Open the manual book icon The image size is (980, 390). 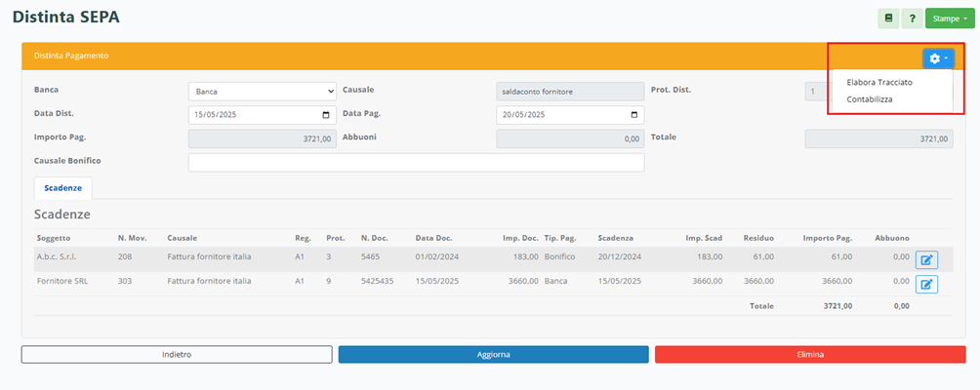888,19
